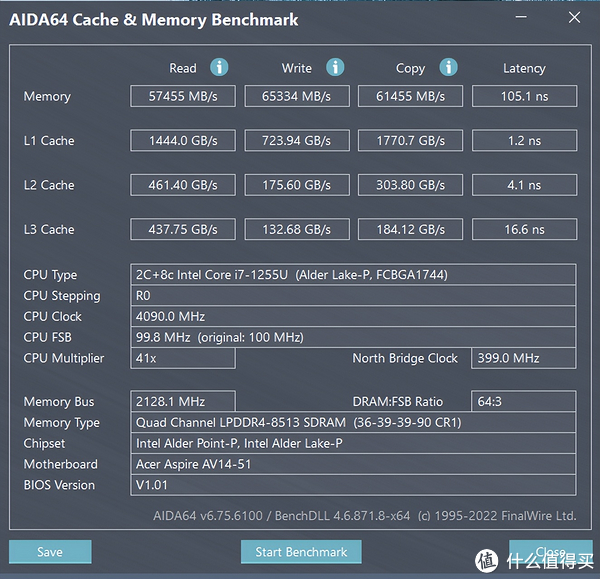Select L1 Cache copy 1770.7 GB/s
The image size is (600, 579).
click(x=410, y=140)
